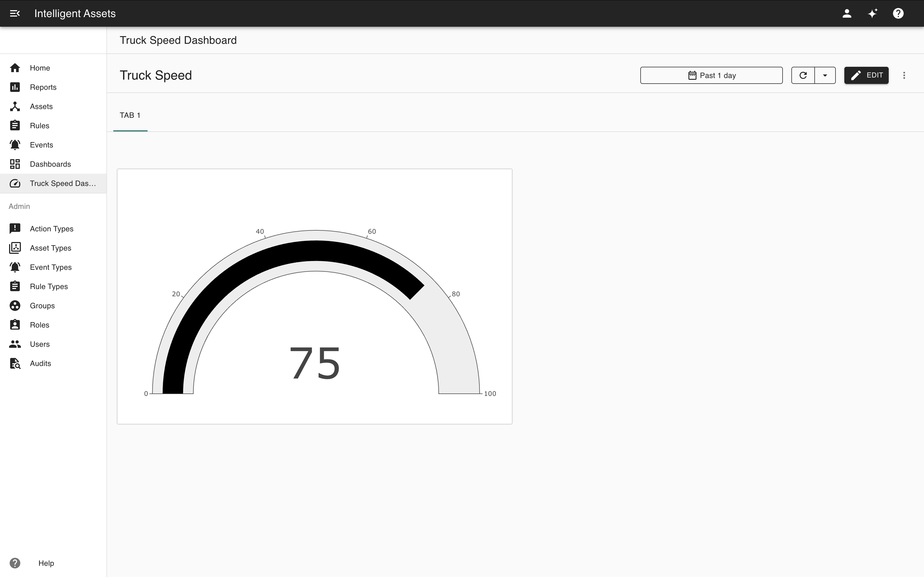This screenshot has width=924, height=577.
Task: Open the Past 1 day time range selector
Action: point(711,75)
